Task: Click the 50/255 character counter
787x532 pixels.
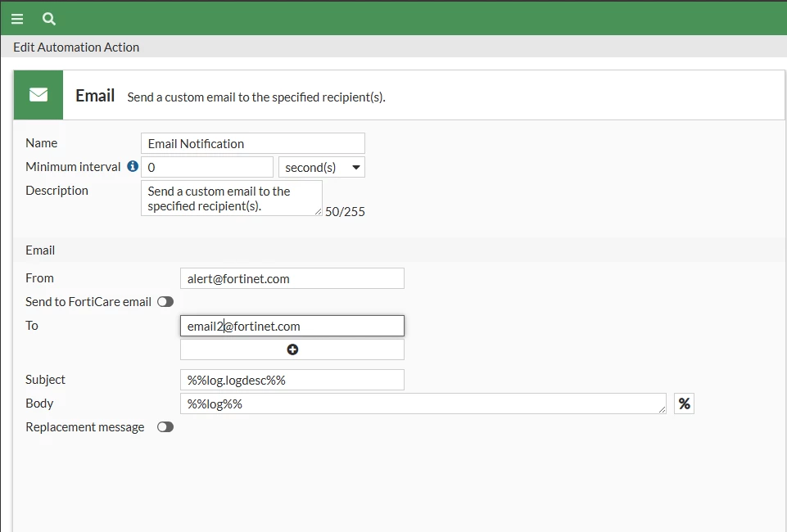Action: pyautogui.click(x=345, y=212)
